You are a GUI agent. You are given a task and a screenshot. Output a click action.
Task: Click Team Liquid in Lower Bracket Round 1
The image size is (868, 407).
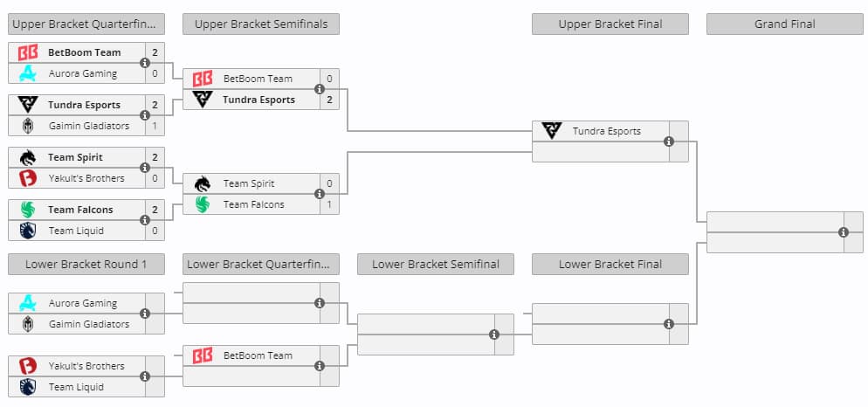point(75,387)
